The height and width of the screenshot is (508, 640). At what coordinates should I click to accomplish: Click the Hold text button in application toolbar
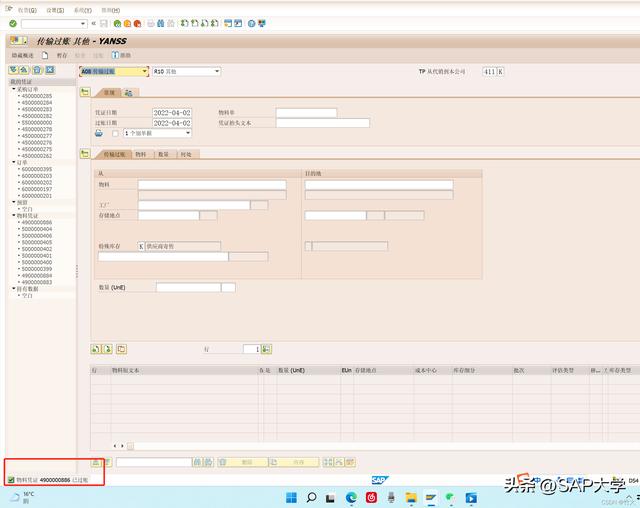pos(62,55)
